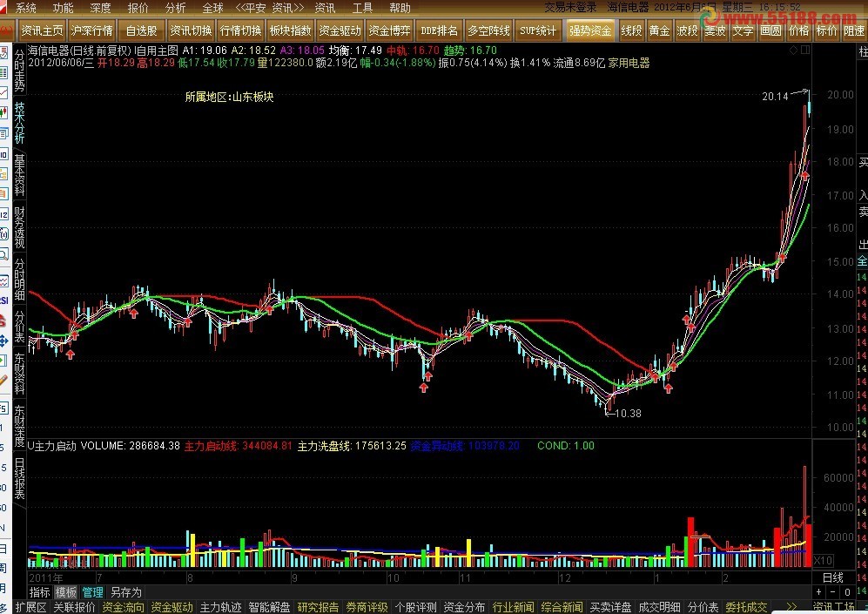868x614 pixels.
Task: Select the 资金博弈 tool
Action: (392, 29)
